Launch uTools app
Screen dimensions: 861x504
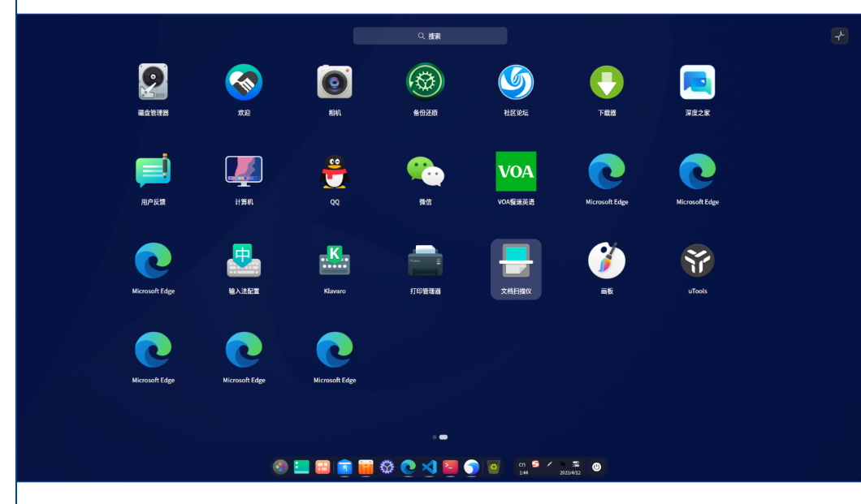click(x=698, y=261)
